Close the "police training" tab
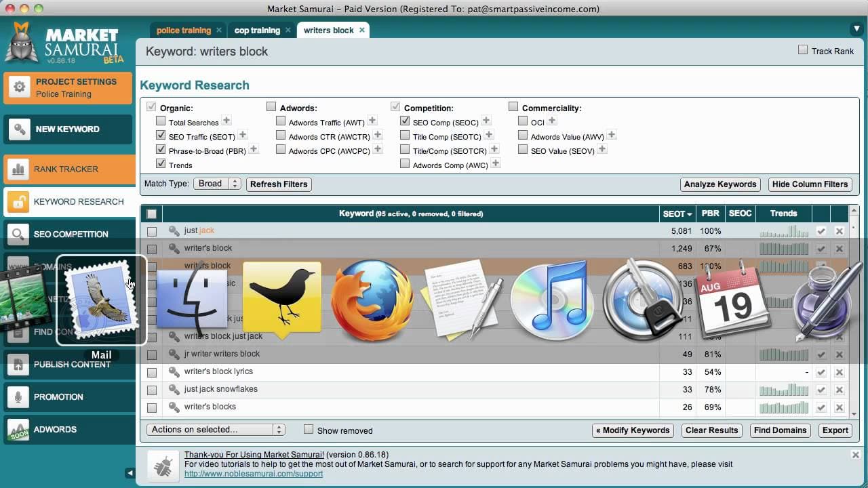The height and width of the screenshot is (488, 868). (219, 30)
